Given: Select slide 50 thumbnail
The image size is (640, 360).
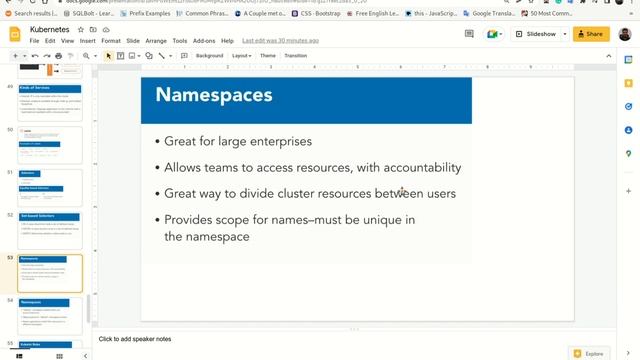Looking at the screenshot, I should (50, 145).
